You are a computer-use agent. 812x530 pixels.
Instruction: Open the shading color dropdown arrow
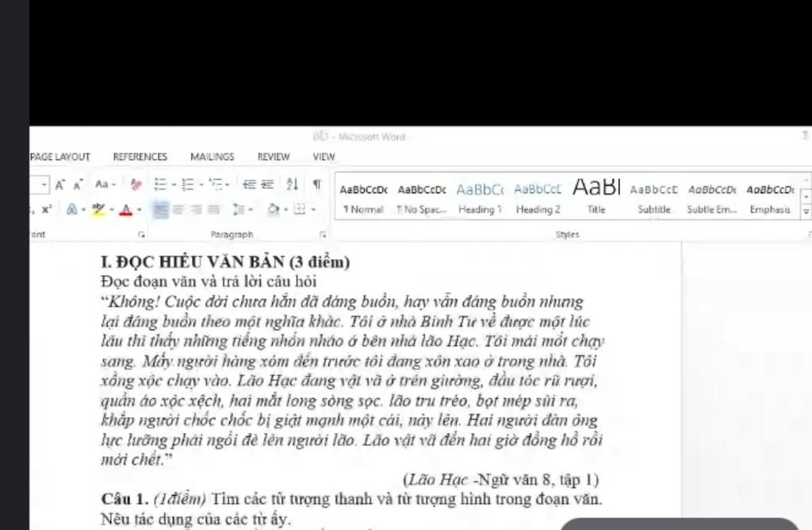coord(285,209)
